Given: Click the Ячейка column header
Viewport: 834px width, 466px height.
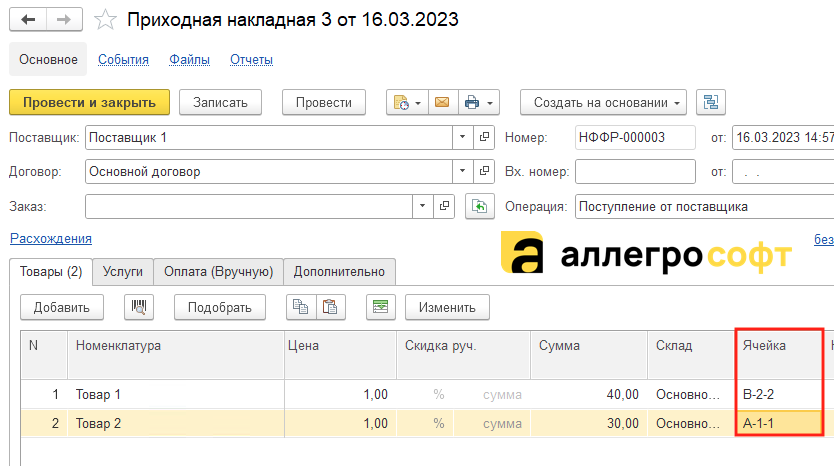Looking at the screenshot, I should pos(779,355).
